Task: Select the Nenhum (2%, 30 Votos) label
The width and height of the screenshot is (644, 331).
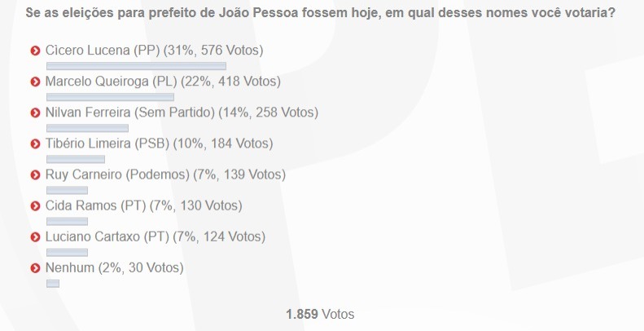Action: point(115,267)
